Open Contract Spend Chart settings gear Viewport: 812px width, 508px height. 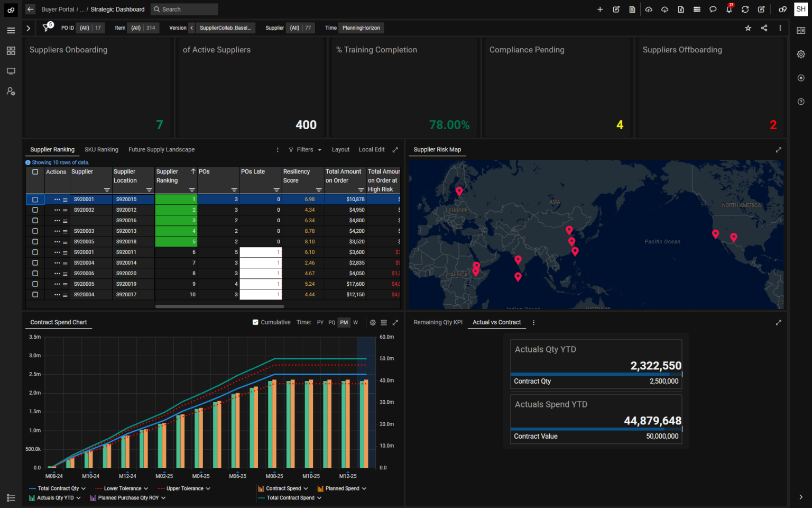pyautogui.click(x=373, y=322)
